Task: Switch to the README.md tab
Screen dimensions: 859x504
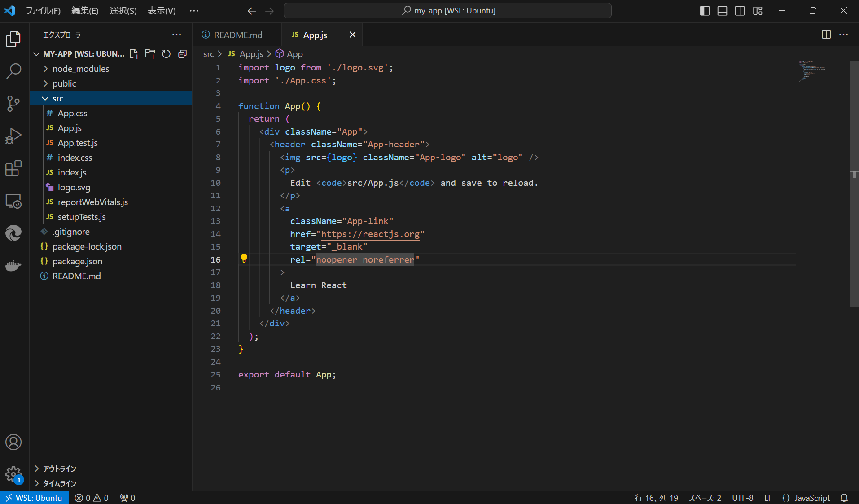Action: click(238, 35)
